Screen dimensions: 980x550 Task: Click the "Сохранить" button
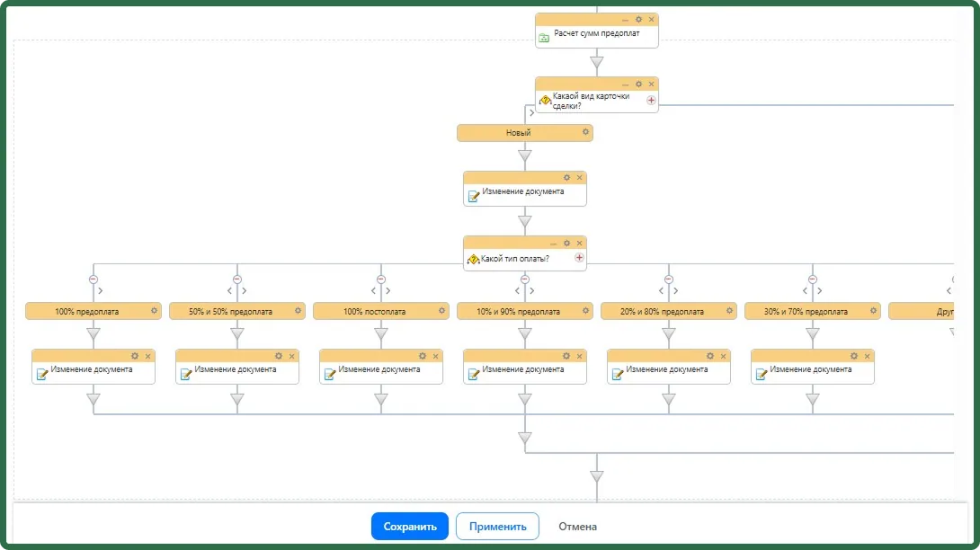410,527
